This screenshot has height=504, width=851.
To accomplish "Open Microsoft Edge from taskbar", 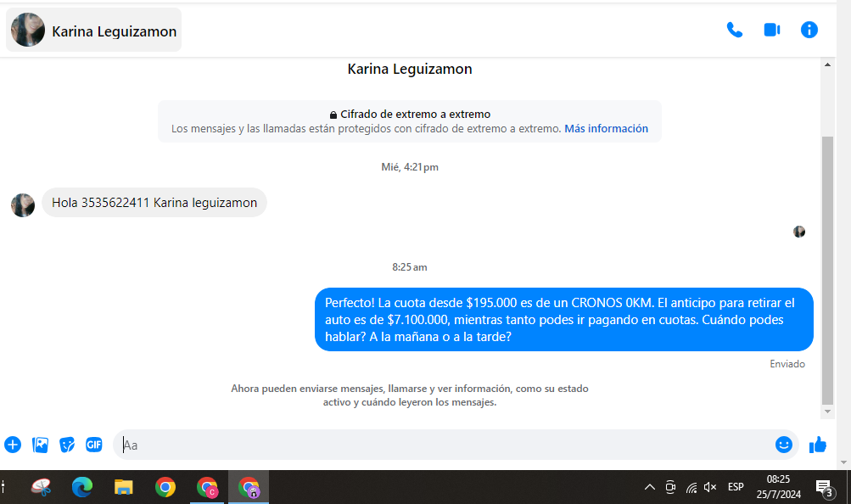I will click(x=82, y=487).
